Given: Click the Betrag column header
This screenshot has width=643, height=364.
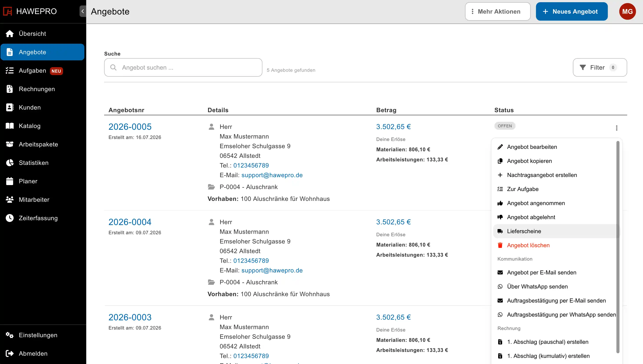Looking at the screenshot, I should click(x=386, y=110).
